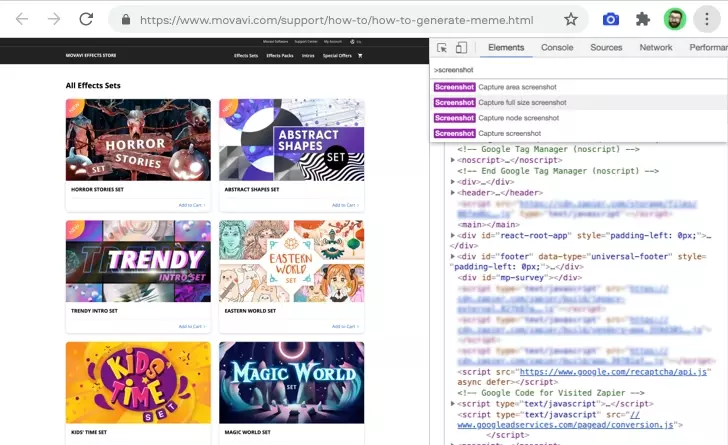This screenshot has height=445, width=728.
Task: Open the Eastern World set thumbnail
Action: (x=292, y=261)
